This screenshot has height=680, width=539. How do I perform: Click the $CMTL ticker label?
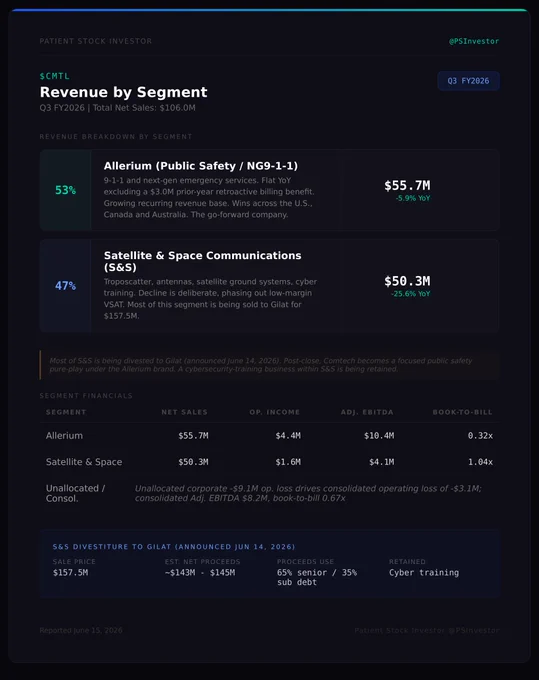(x=55, y=76)
